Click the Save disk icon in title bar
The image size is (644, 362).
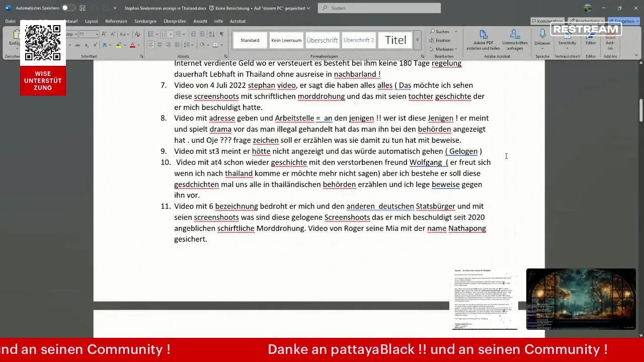pyautogui.click(x=83, y=8)
